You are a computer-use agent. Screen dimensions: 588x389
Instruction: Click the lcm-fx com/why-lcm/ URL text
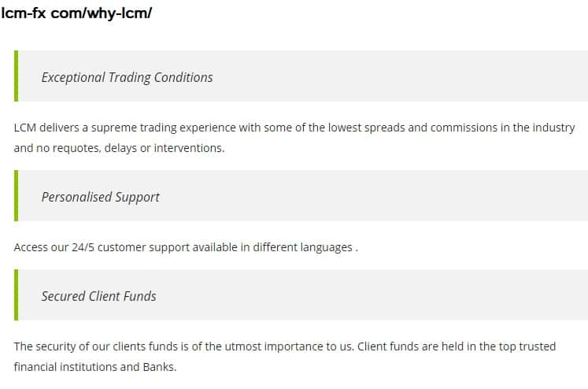coord(76,13)
